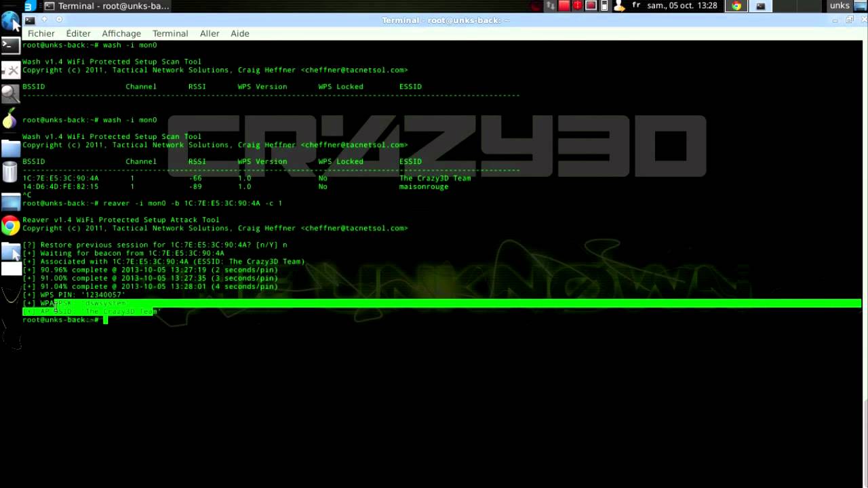Open the blue folder icon in dock
Screen dimensions: 868x488
point(10,148)
